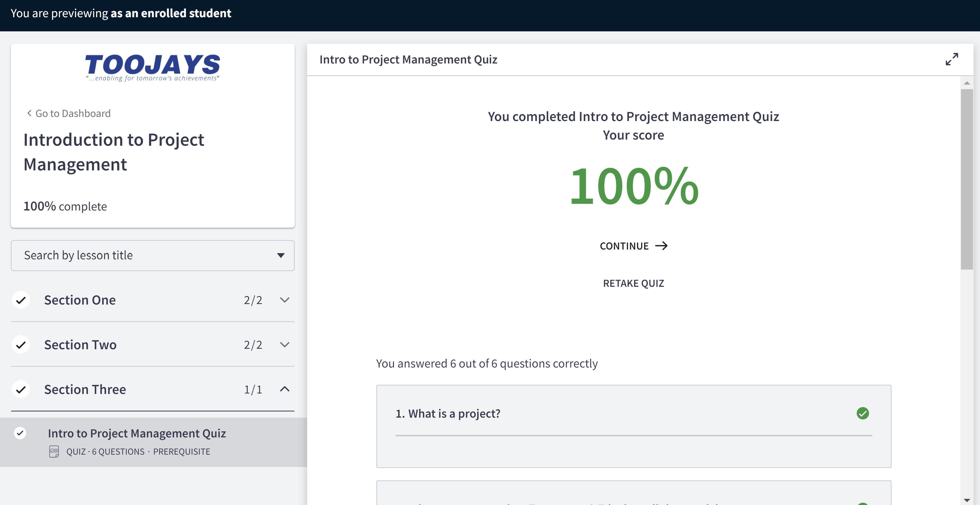Screen dimensions: 980x505
Task: Select the Section One row title
Action: pyautogui.click(x=80, y=300)
